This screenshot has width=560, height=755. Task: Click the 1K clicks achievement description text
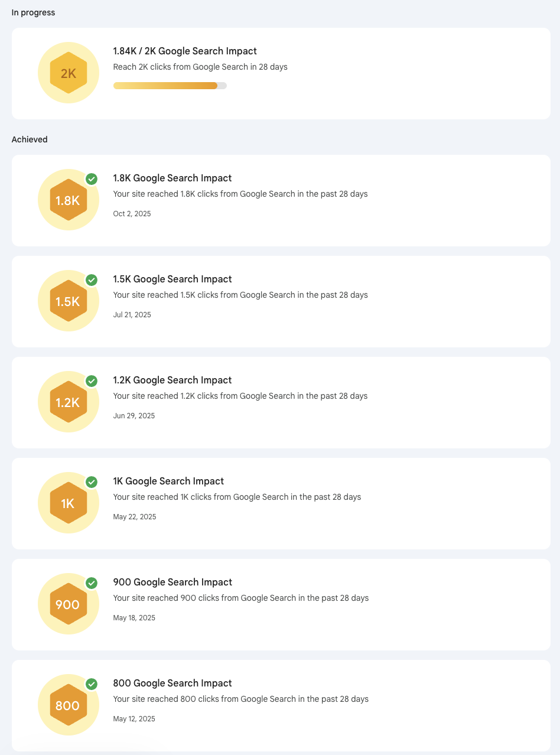(x=237, y=497)
